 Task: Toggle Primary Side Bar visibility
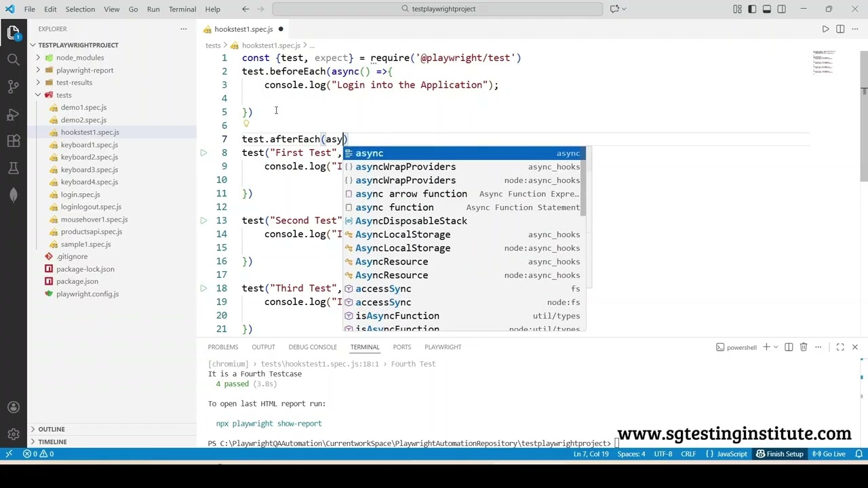click(752, 9)
